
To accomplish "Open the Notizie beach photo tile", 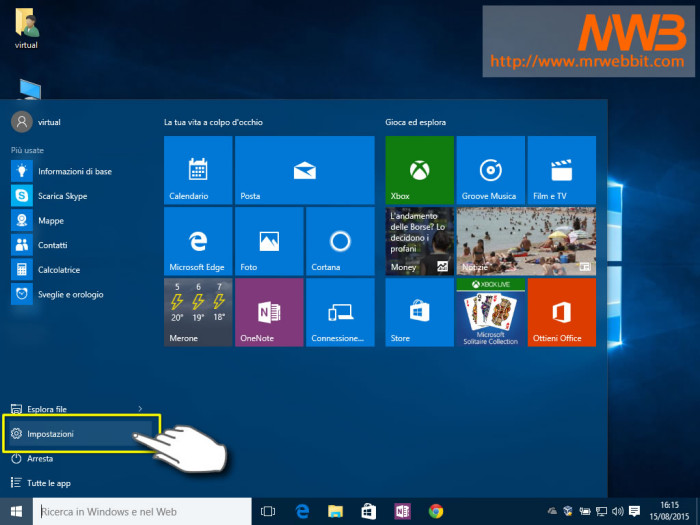I will point(526,241).
